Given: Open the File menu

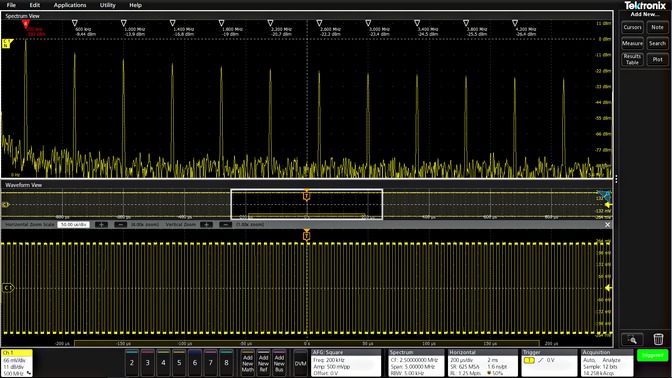Looking at the screenshot, I should pyautogui.click(x=11, y=5).
